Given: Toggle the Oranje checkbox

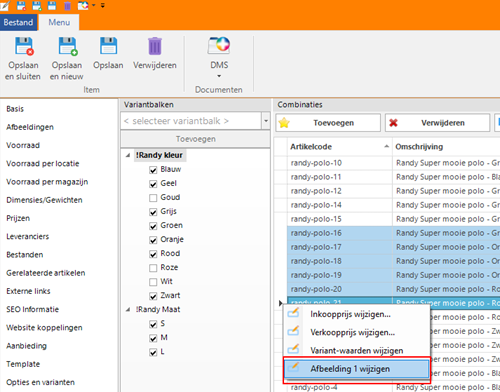Looking at the screenshot, I should pos(153,240).
